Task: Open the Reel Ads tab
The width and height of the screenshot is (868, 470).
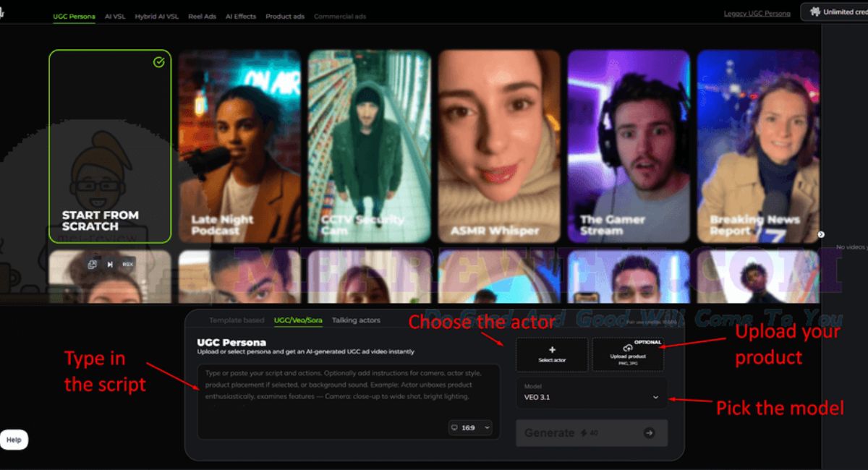Action: tap(202, 16)
